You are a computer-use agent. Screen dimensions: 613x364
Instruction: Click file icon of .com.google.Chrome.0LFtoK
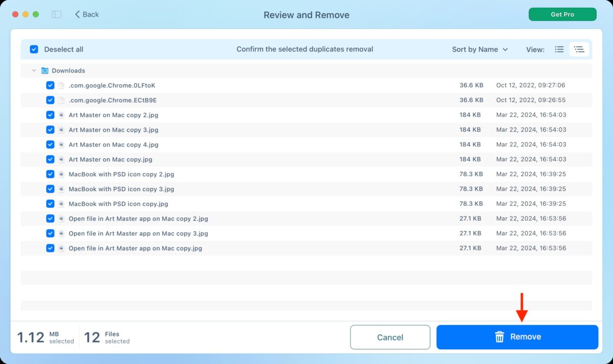click(61, 86)
